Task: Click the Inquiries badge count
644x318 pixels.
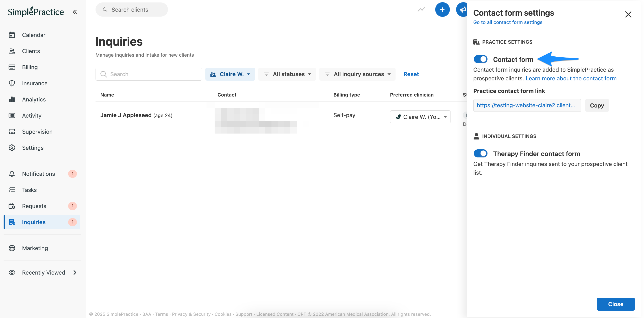Action: 72,222
